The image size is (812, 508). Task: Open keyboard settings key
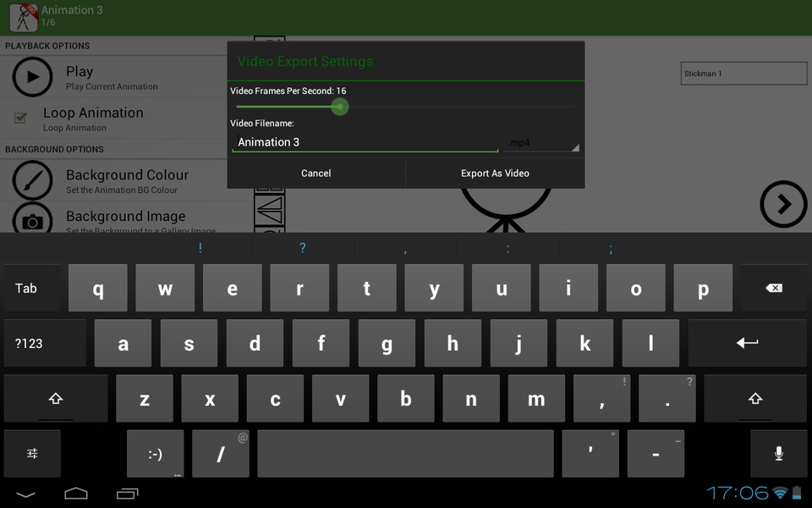pos(32,454)
